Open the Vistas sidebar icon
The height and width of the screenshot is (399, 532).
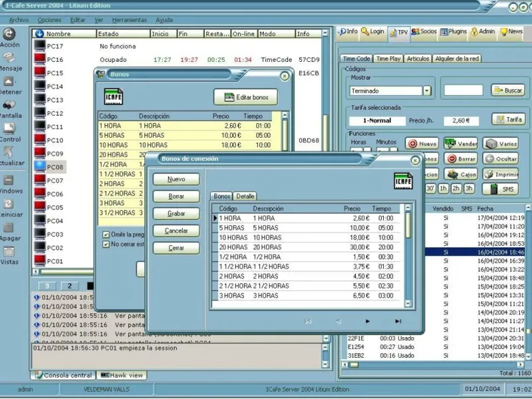pyautogui.click(x=9, y=252)
